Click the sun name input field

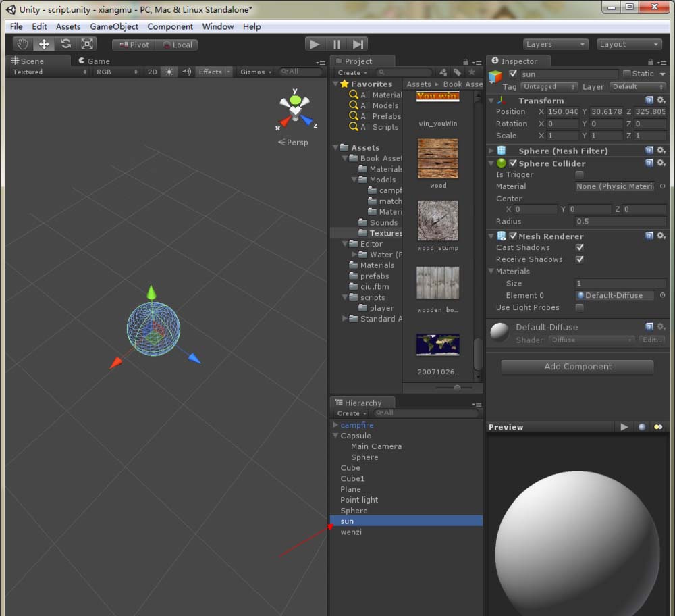pos(569,74)
